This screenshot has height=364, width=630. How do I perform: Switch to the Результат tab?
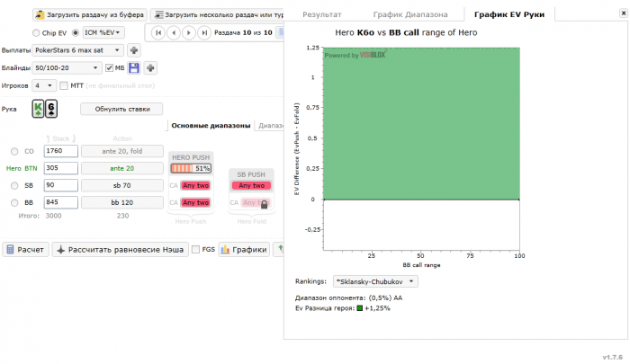click(x=322, y=14)
